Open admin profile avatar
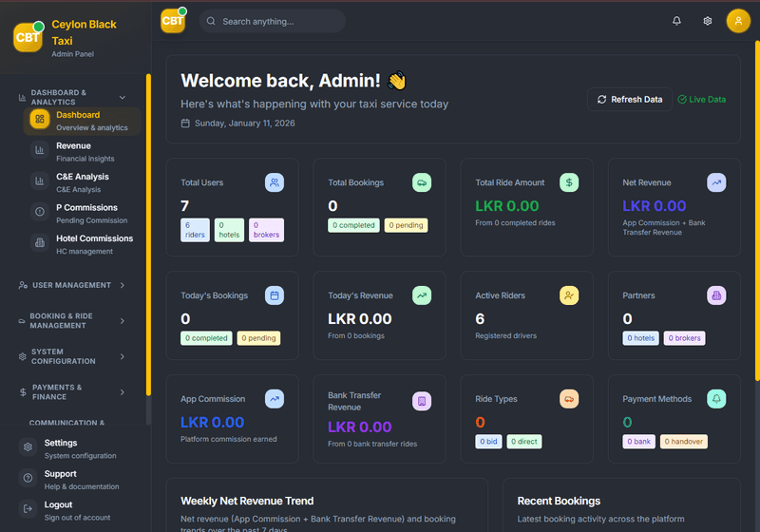Viewport: 760px width, 532px height. (x=738, y=21)
